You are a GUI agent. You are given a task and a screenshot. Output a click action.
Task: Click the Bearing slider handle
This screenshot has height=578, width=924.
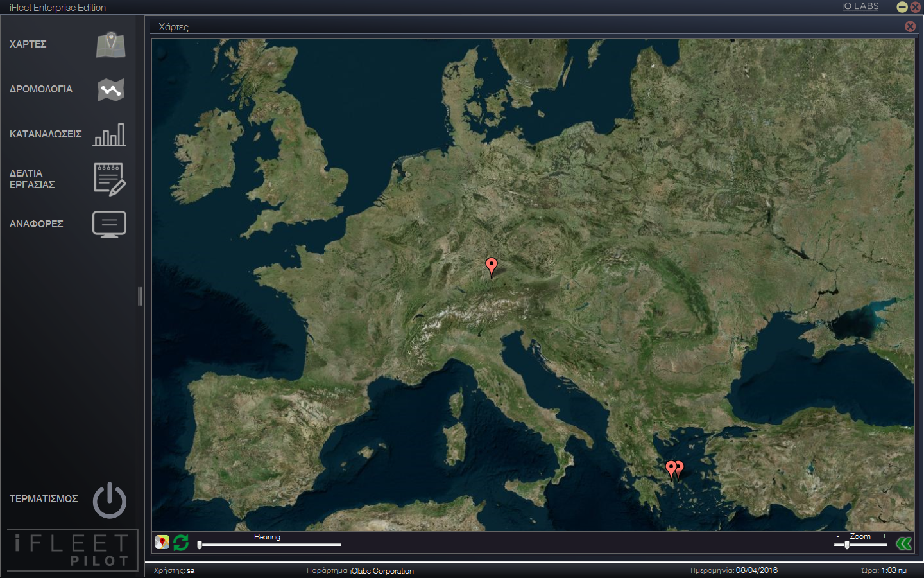(200, 545)
